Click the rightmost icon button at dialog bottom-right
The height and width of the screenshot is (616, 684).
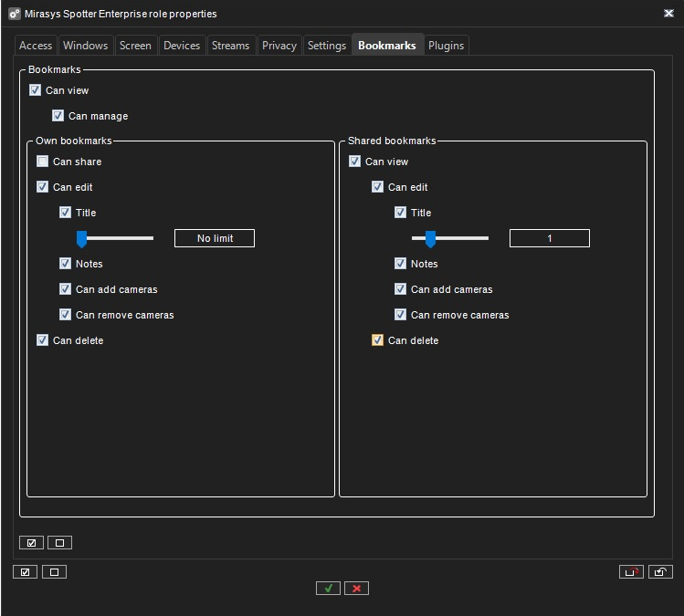[660, 572]
